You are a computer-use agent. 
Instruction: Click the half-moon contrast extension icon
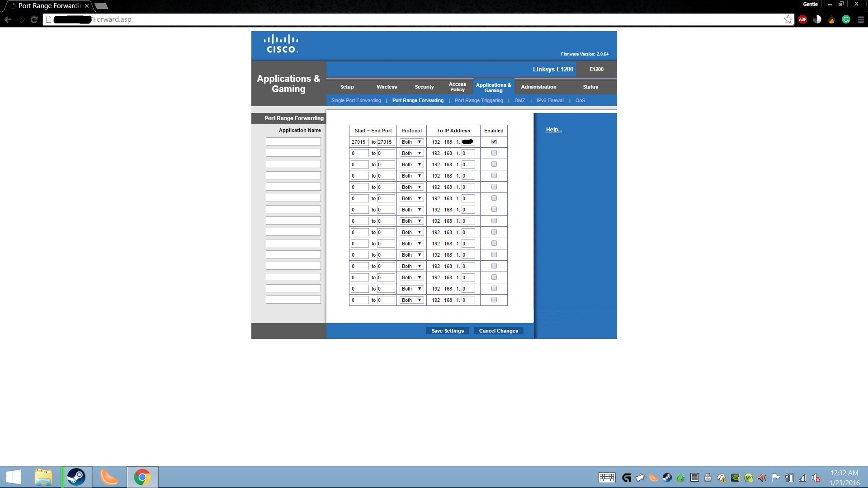pyautogui.click(x=817, y=19)
